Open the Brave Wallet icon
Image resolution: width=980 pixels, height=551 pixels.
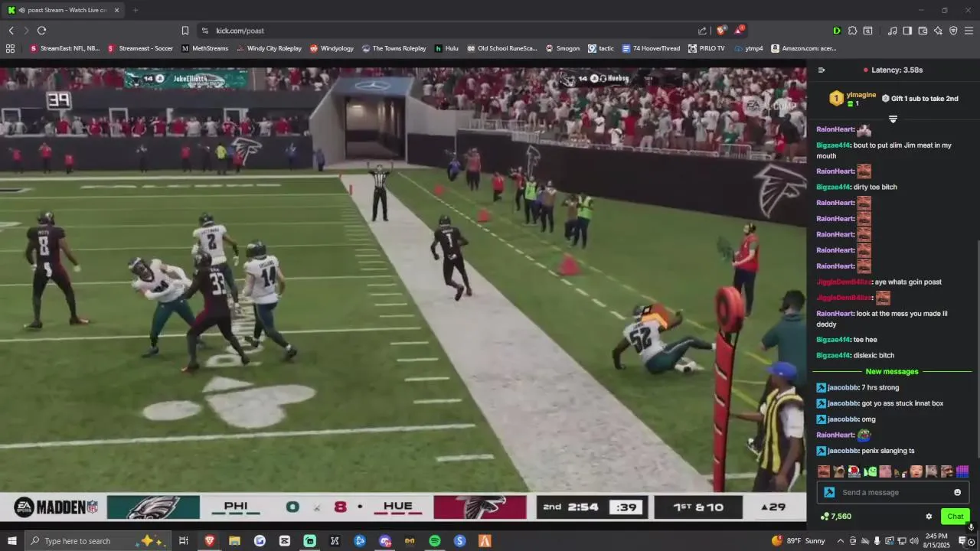[x=923, y=31]
